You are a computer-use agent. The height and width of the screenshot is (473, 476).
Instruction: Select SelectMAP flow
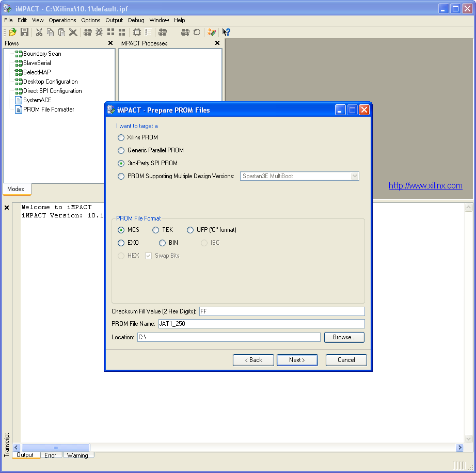coord(33,72)
